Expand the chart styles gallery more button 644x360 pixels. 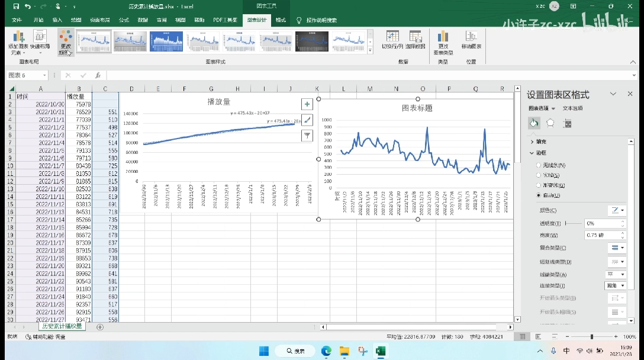point(370,50)
